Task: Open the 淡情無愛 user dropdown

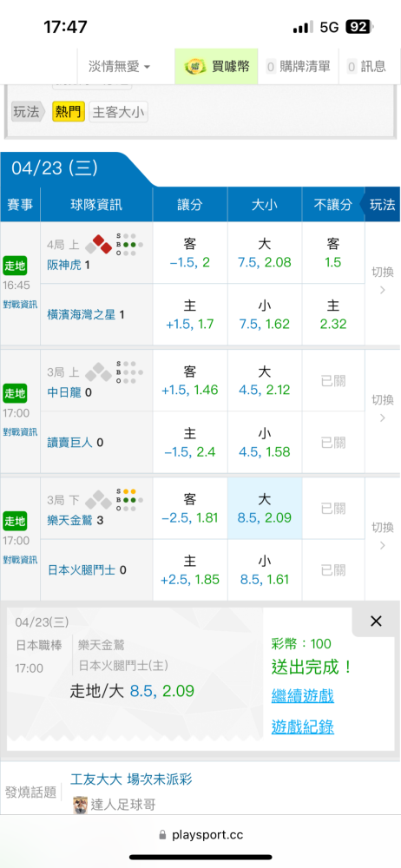Action: (120, 67)
